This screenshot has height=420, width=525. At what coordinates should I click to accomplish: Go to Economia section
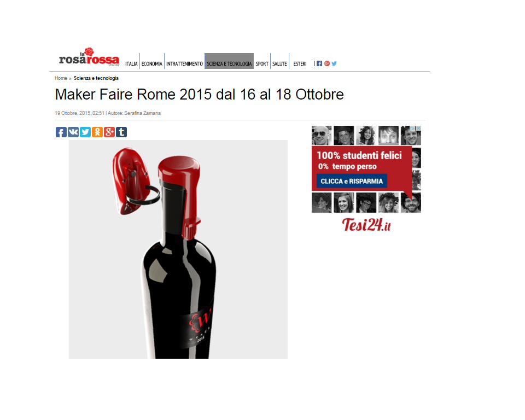coord(151,63)
